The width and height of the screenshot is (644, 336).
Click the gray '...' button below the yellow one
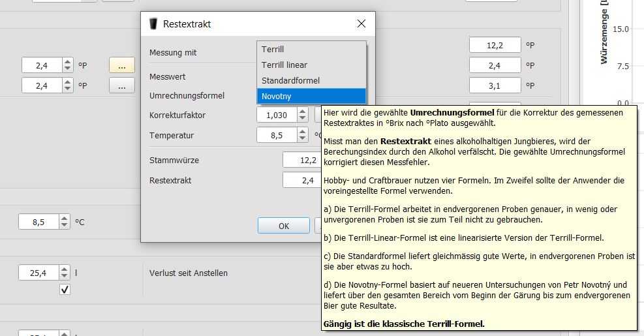click(x=122, y=85)
